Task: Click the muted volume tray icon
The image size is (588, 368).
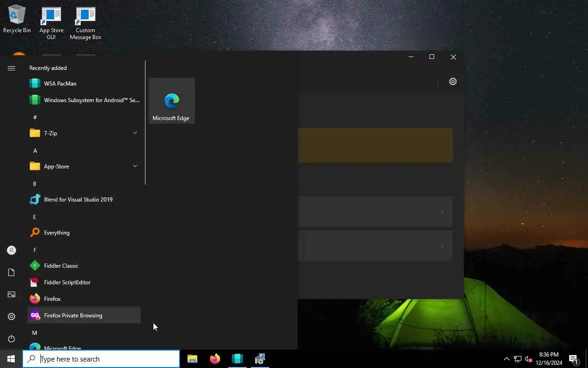Action: 528,359
